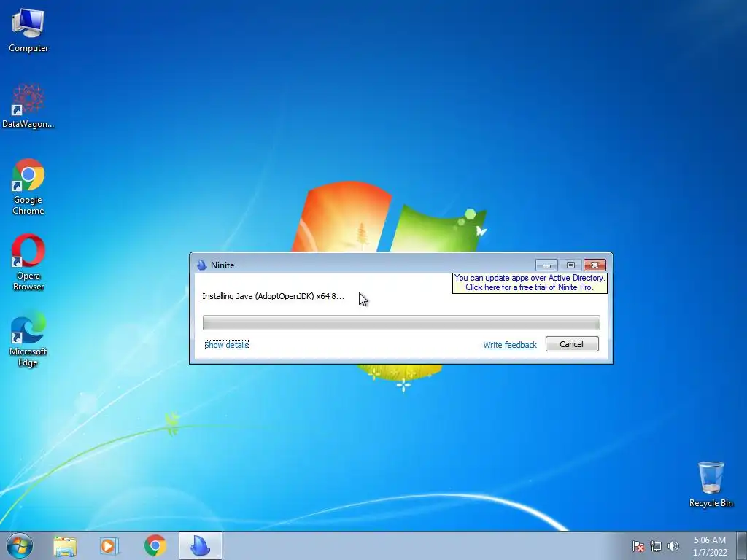Select the Recycle Bin icon

(711, 484)
